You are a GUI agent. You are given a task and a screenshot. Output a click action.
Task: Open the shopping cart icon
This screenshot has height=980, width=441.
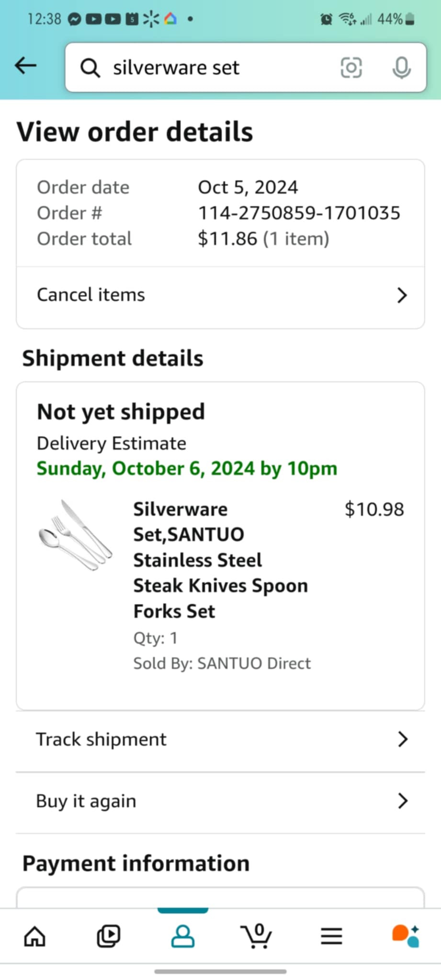click(257, 936)
